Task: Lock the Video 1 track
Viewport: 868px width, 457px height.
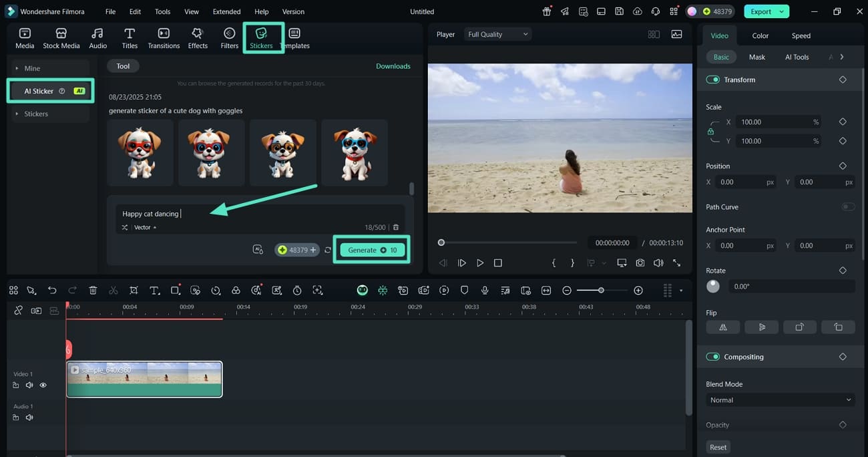Action: (x=16, y=385)
